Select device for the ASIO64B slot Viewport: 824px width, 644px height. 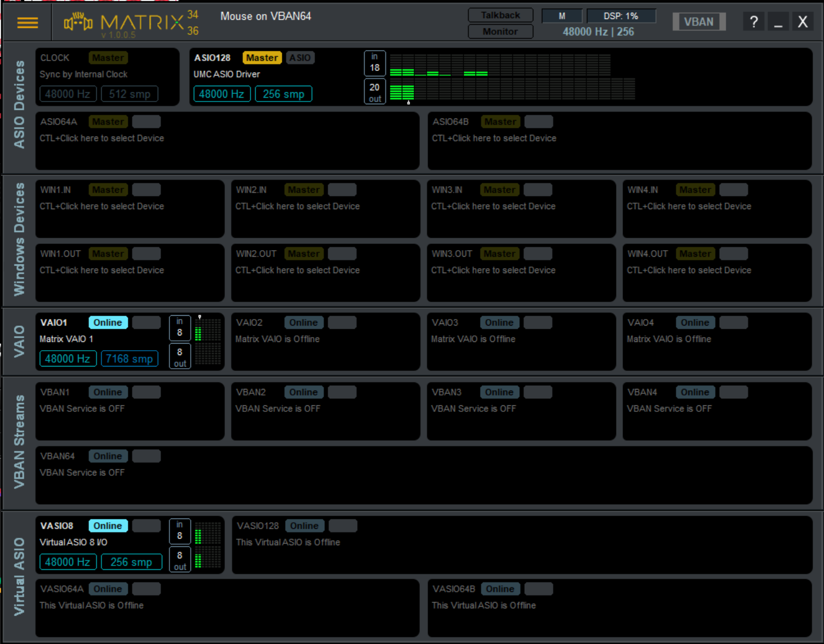pos(494,138)
